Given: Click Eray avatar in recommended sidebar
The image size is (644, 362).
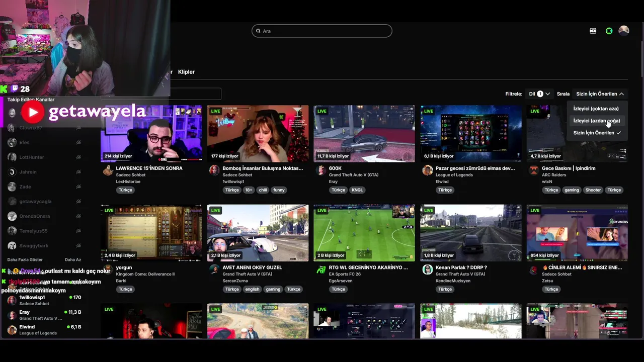Looking at the screenshot, I should tap(12, 315).
